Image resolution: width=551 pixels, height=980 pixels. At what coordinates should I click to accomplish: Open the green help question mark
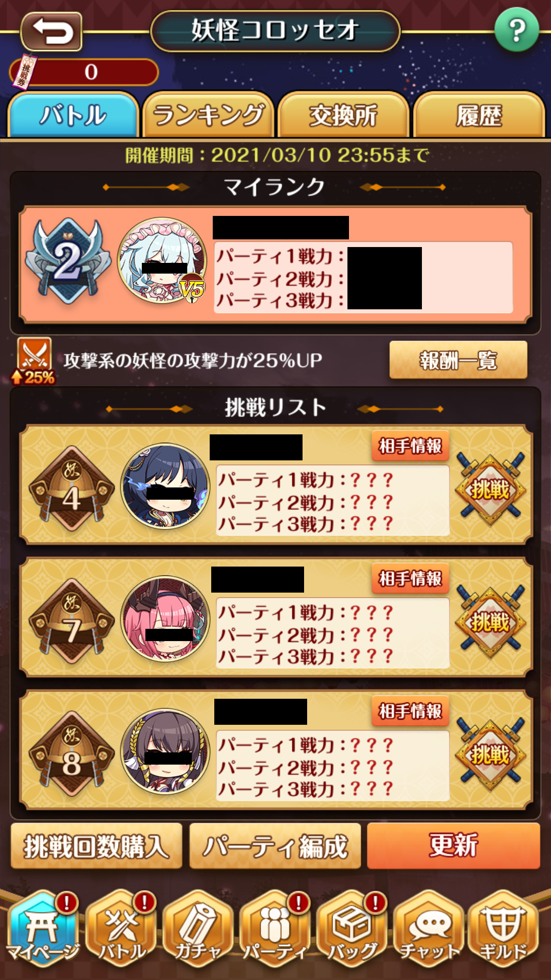tap(517, 30)
